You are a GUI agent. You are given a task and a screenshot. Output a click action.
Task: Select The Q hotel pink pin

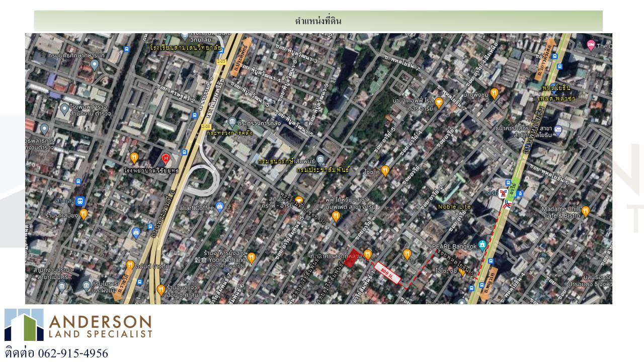tap(591, 45)
